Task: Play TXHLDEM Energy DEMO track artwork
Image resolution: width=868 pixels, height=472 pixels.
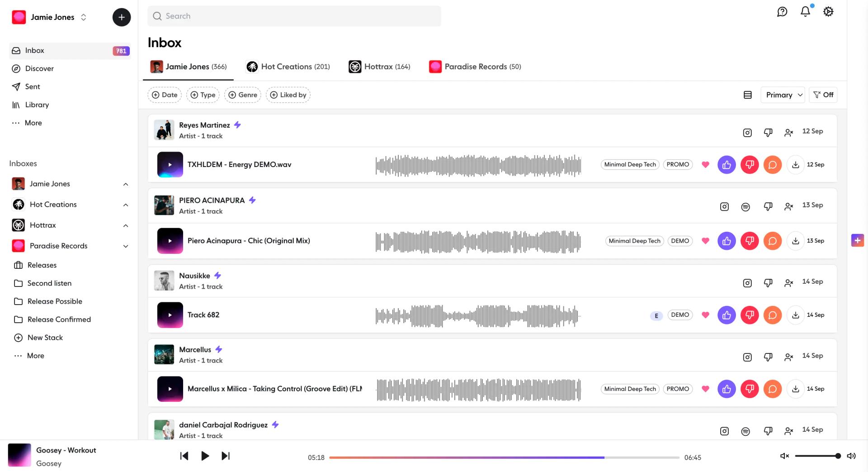Action: [170, 165]
